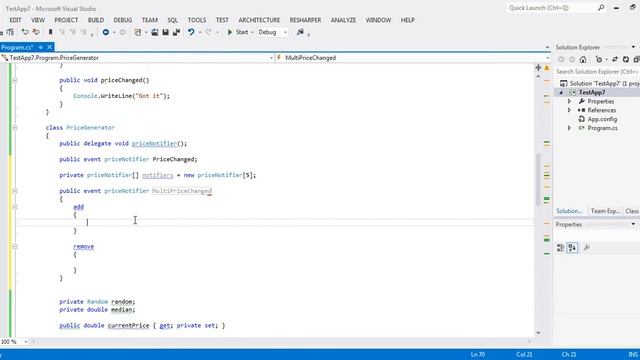Expand the Program.cs node in Solution Explorer
This screenshot has height=360, width=640.
tap(569, 128)
